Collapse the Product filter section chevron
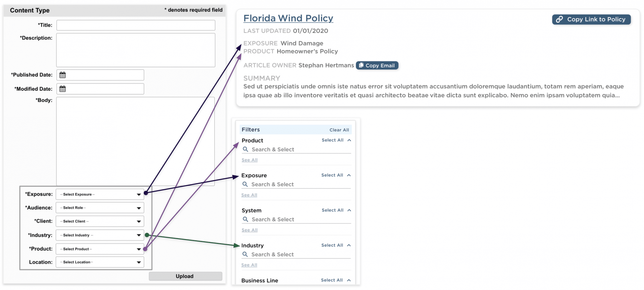 349,140
